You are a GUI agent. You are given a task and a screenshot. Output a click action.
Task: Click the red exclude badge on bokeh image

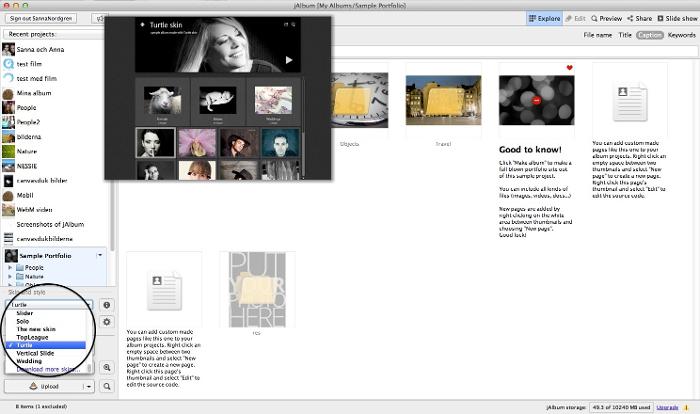click(538, 101)
